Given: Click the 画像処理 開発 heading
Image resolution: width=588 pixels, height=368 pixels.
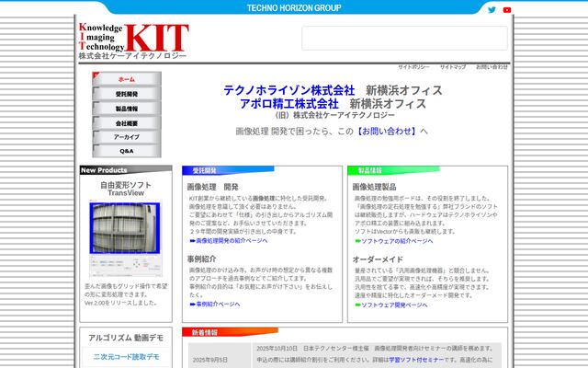Looking at the screenshot, I should coord(212,187).
